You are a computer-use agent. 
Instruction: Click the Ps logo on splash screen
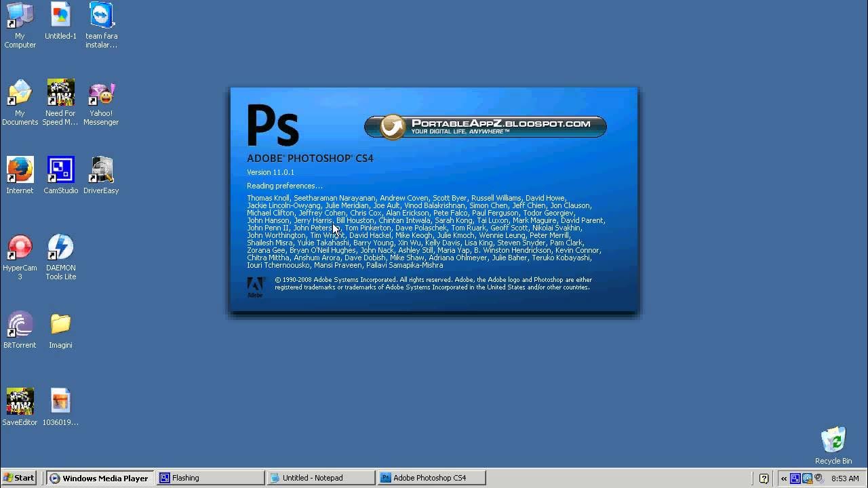(x=272, y=125)
